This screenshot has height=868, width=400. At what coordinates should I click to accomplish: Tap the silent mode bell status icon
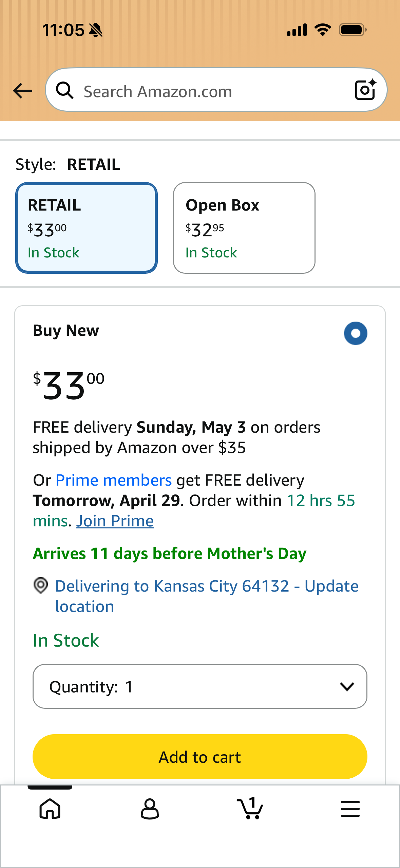pos(96,30)
